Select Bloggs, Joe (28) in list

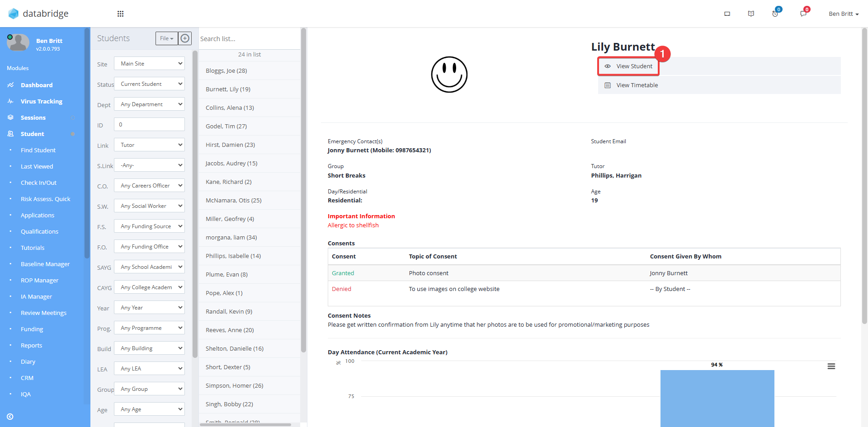(x=250, y=70)
